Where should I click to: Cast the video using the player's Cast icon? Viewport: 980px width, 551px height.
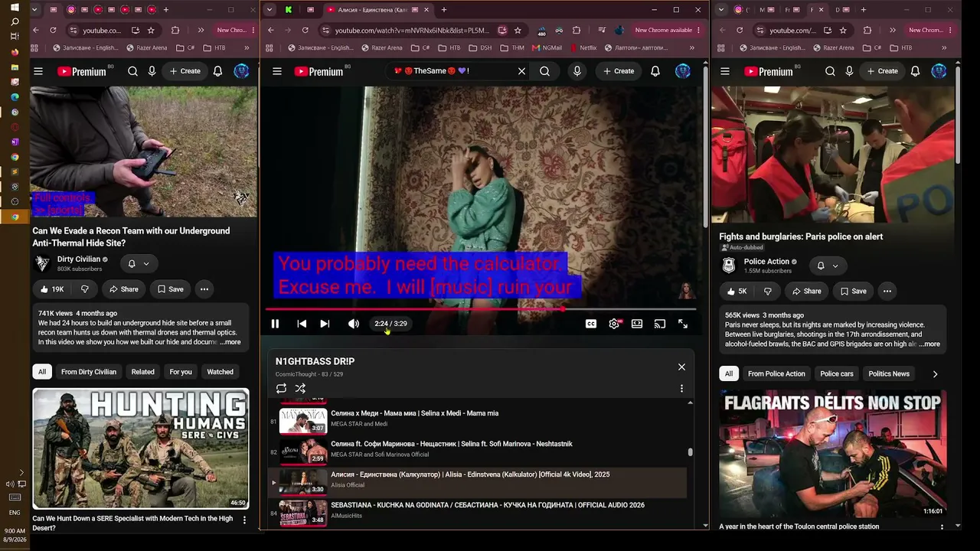660,324
